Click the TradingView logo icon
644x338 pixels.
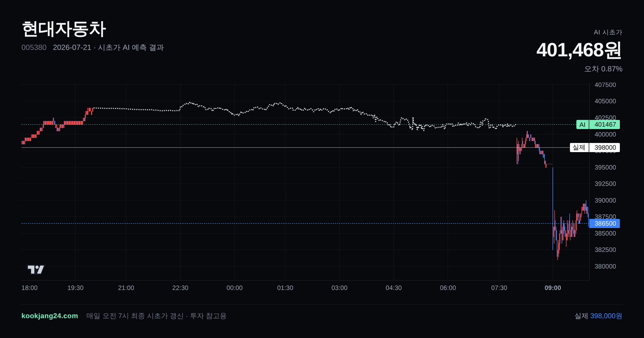click(36, 269)
